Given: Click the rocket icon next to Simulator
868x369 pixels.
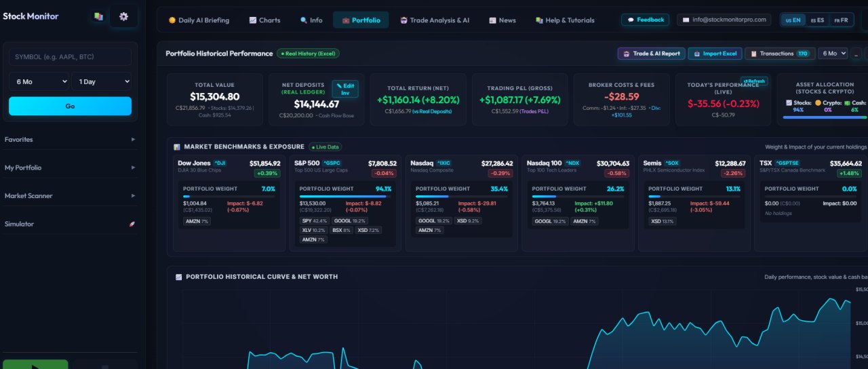Looking at the screenshot, I should coord(132,224).
